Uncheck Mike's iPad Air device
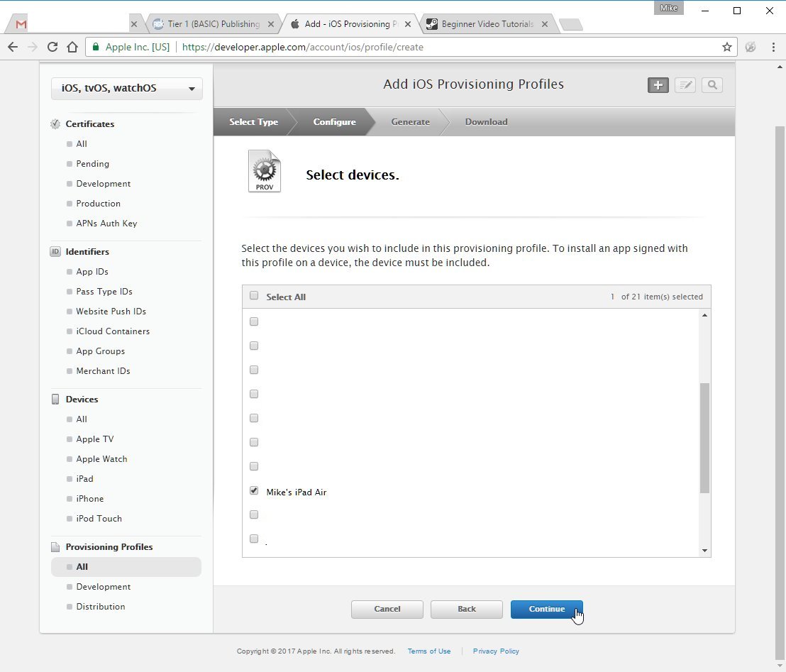 254,491
